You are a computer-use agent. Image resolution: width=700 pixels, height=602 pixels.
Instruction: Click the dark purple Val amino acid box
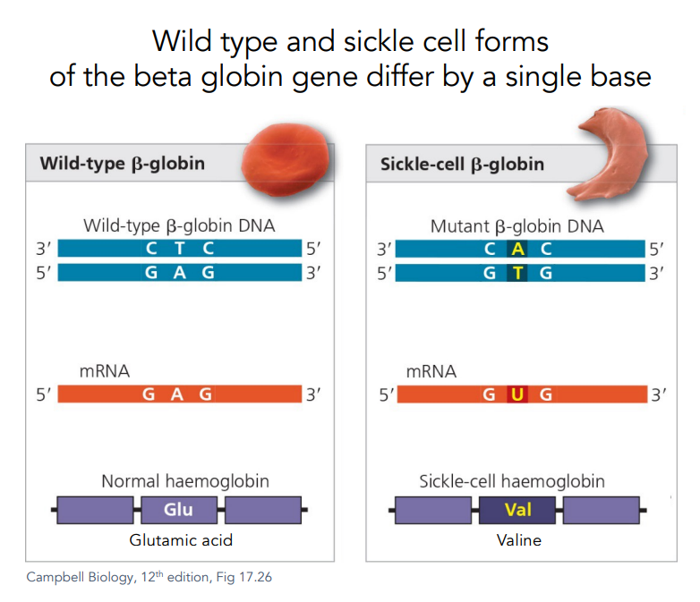point(517,510)
